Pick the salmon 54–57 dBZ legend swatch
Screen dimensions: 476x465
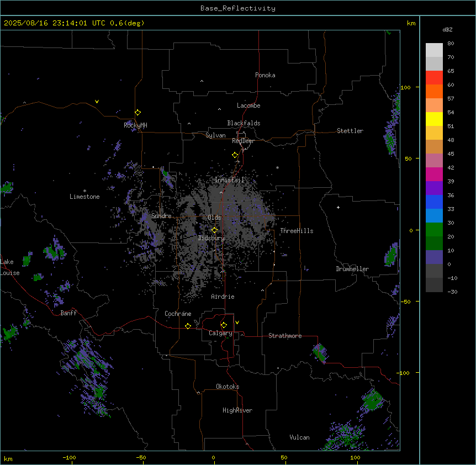coord(434,105)
